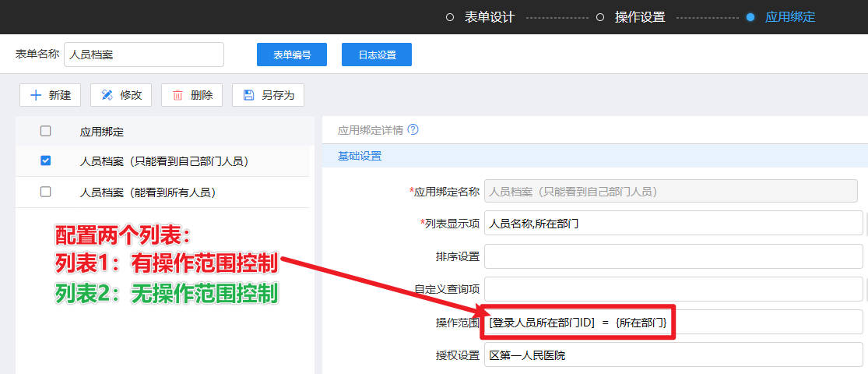The height and width of the screenshot is (374, 868).
Task: Click the 日志设置 button
Action: click(x=377, y=55)
